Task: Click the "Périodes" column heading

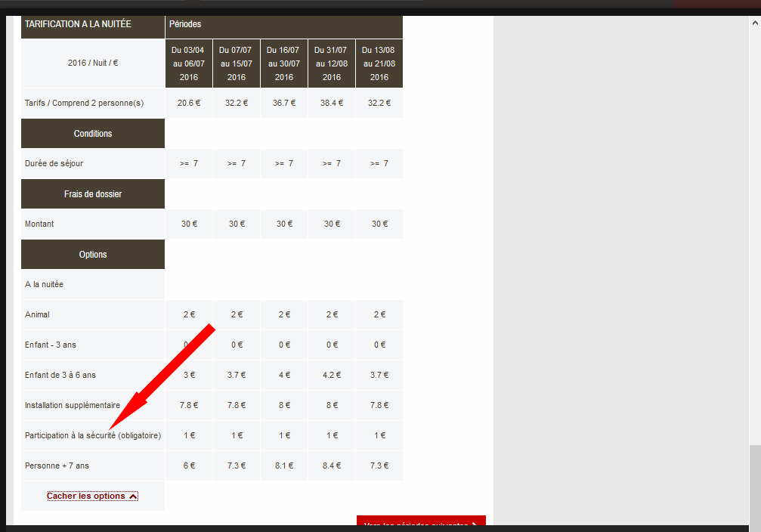Action: click(185, 24)
